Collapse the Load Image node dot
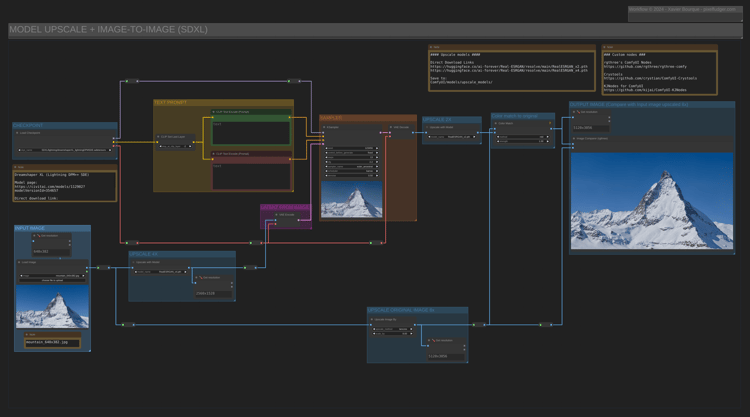 coord(19,262)
